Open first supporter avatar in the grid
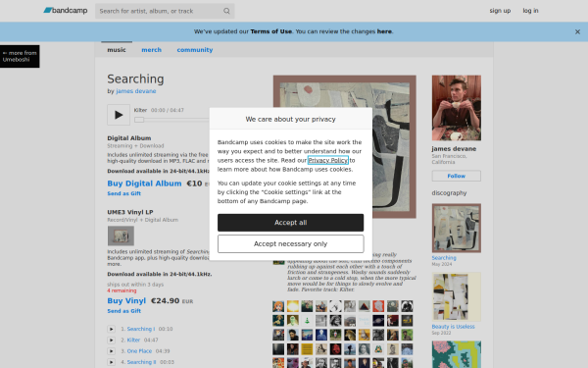Screen dimensions: 588x368 (x=278, y=306)
